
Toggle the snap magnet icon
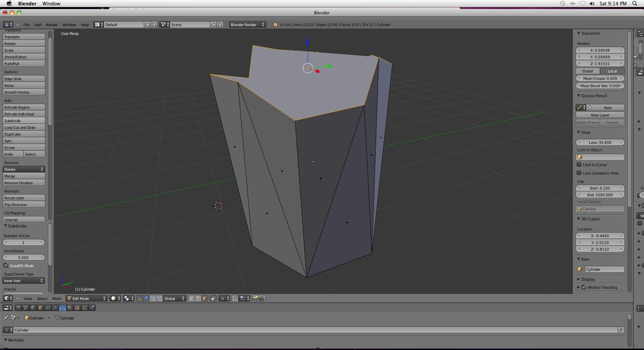235,298
